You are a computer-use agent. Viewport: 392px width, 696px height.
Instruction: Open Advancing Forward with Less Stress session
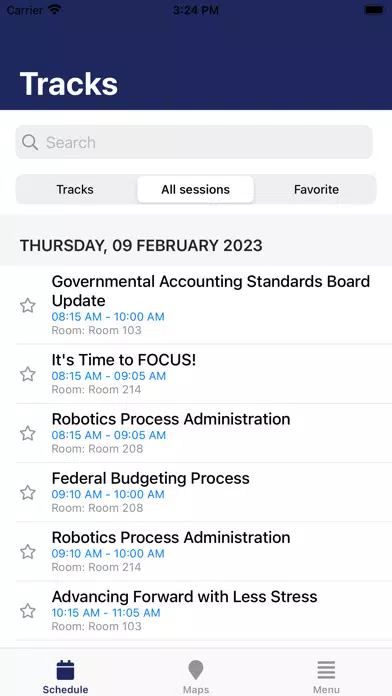pos(204,611)
